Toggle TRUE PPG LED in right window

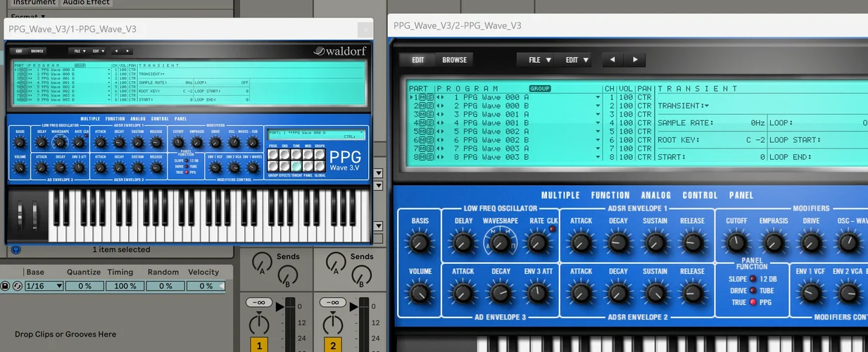point(753,302)
